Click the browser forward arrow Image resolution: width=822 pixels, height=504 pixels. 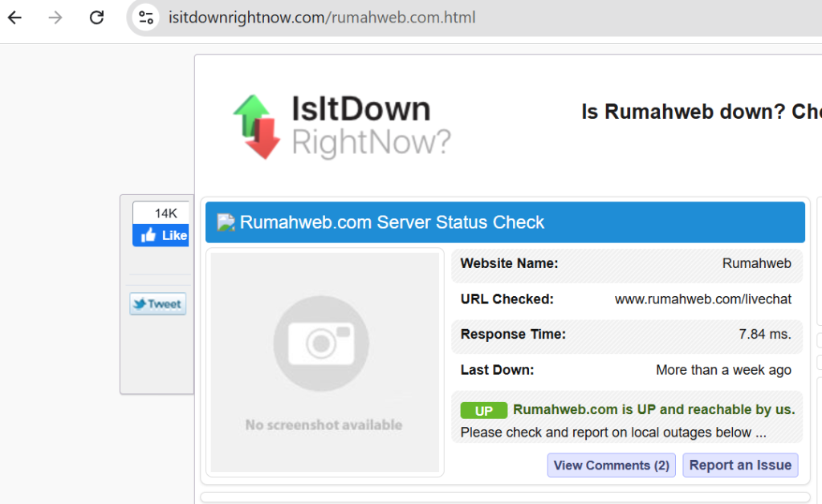click(54, 17)
